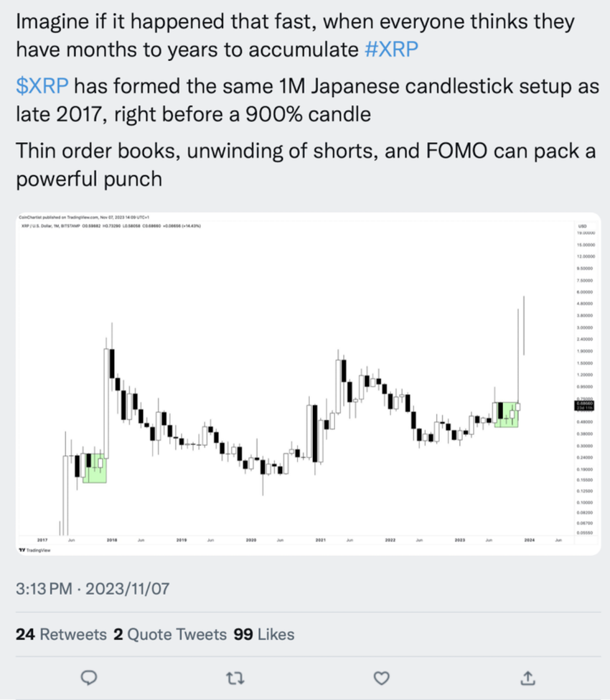Click the retweet arrows icon

[235, 677]
